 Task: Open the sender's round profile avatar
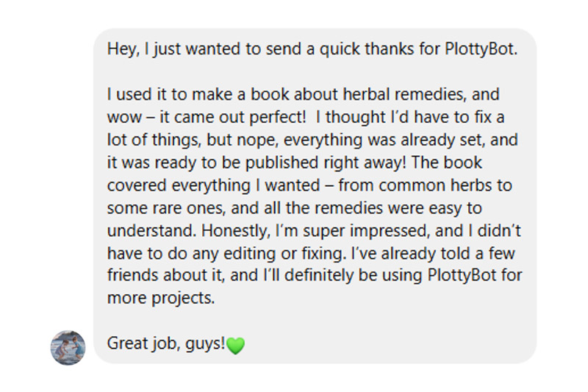click(x=68, y=347)
